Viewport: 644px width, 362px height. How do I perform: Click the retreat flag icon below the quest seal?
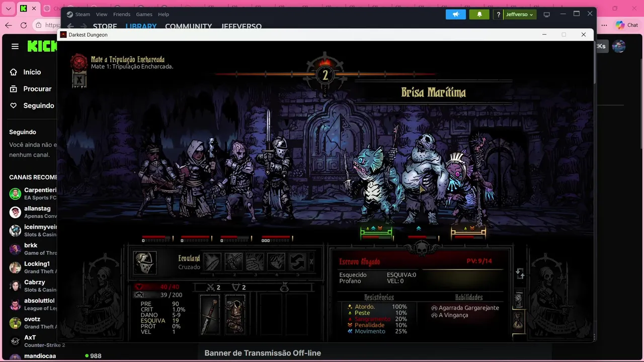click(79, 79)
